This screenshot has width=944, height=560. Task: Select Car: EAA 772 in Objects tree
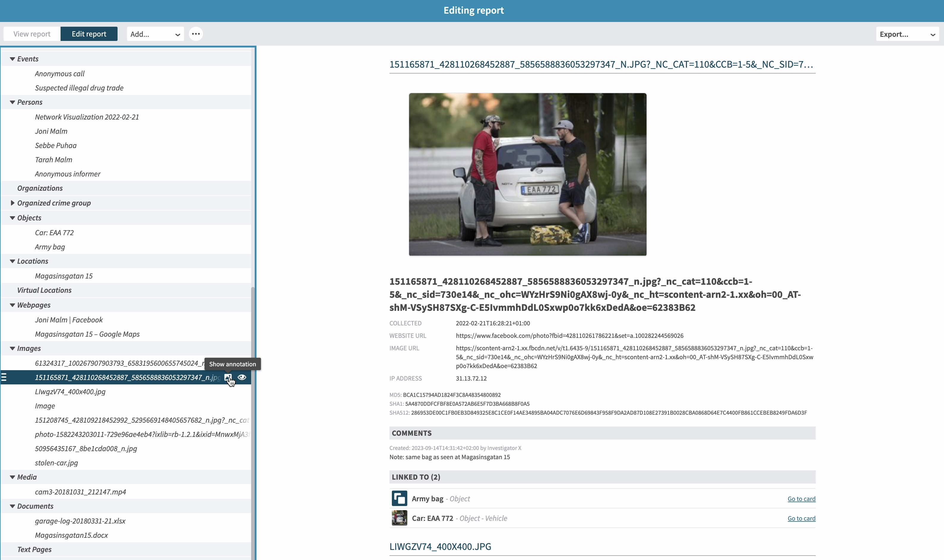pos(54,233)
